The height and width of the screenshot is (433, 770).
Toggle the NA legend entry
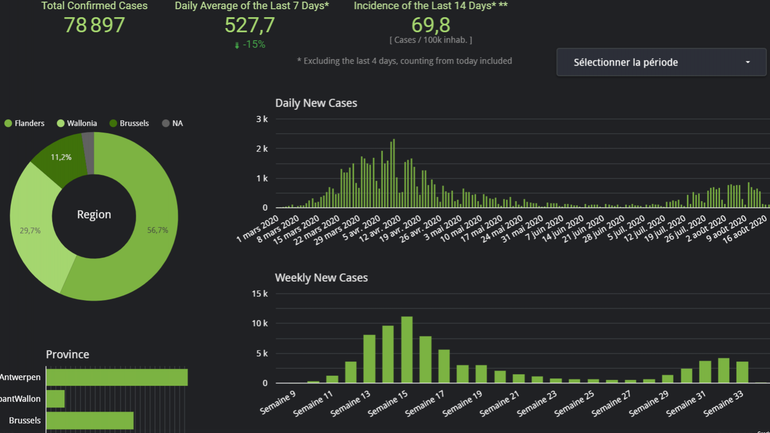tap(172, 123)
